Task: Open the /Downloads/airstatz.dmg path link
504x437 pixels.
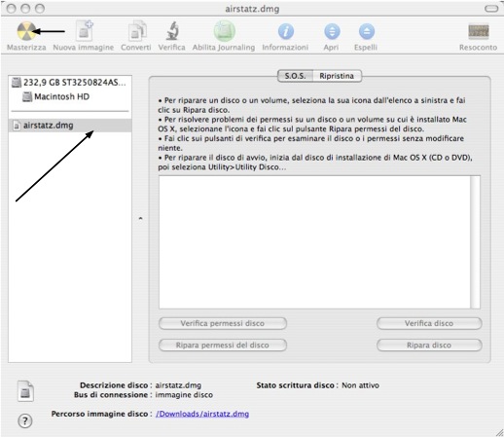Action: coord(202,414)
